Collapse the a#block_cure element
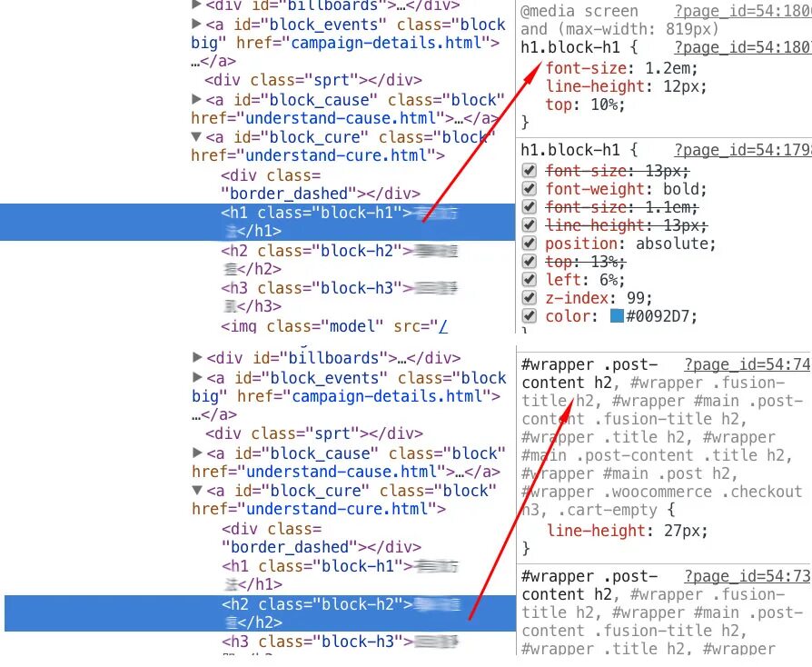Image resolution: width=812 pixels, height=667 pixels. click(x=197, y=137)
